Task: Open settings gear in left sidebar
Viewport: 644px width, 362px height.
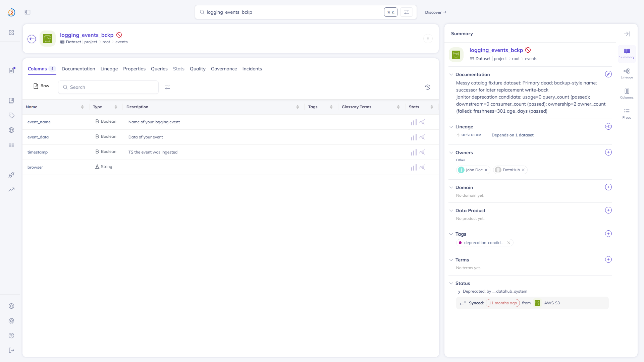Action: coord(11,321)
